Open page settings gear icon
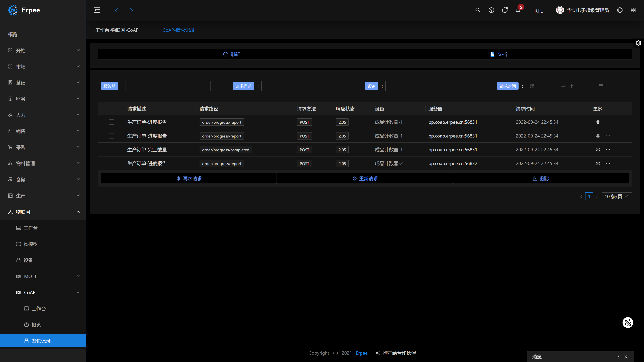Screen dimensions: 644x362 638,43
